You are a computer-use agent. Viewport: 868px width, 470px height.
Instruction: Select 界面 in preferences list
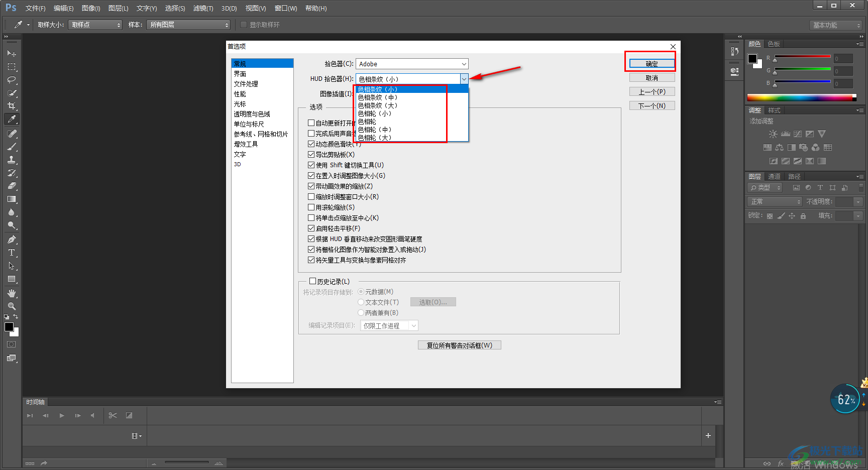pyautogui.click(x=240, y=74)
